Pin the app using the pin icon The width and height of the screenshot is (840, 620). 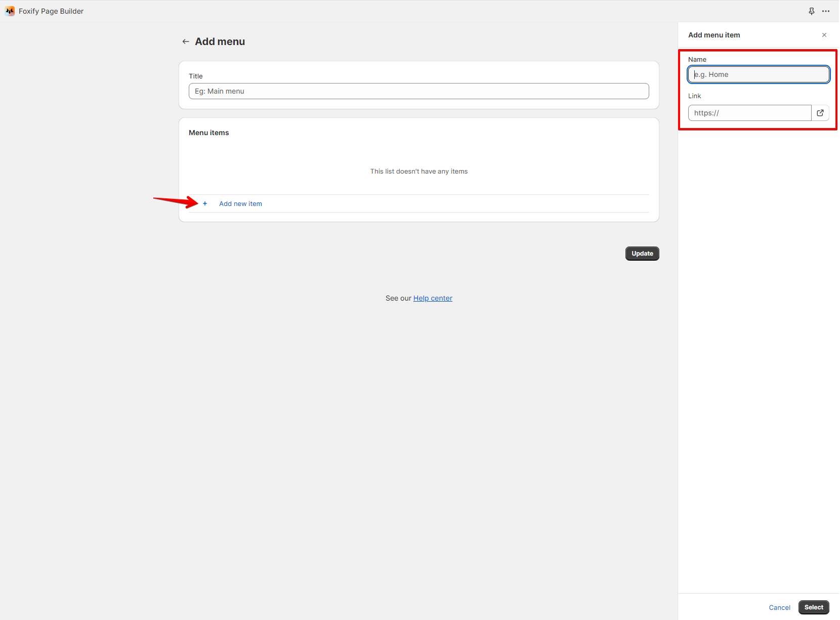(812, 11)
